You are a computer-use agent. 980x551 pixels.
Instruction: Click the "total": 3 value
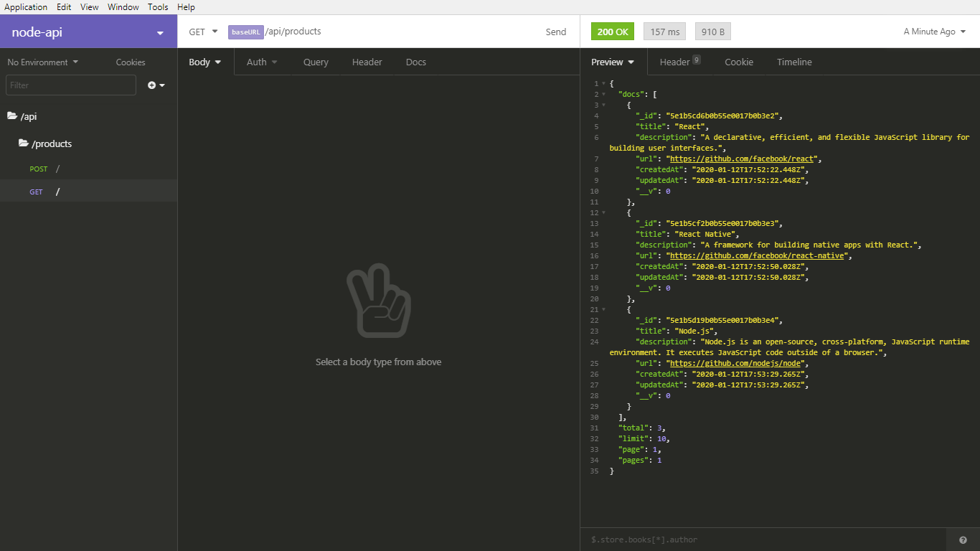click(x=660, y=428)
